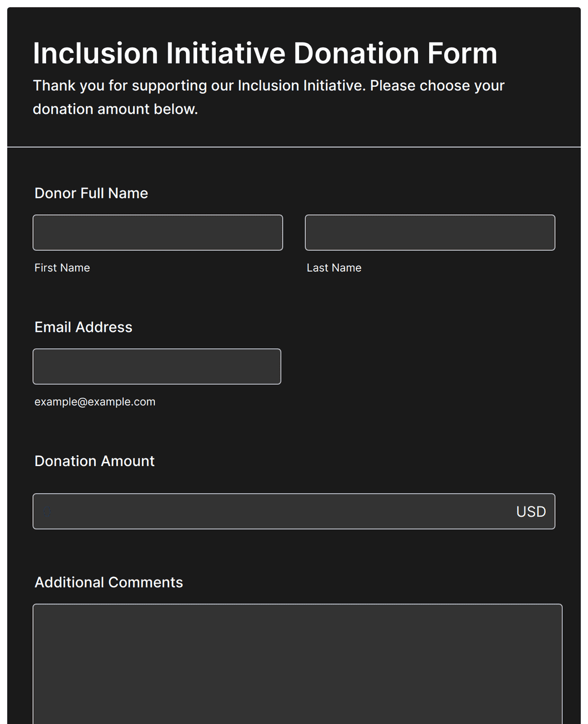Focus the Last Name text box

click(x=430, y=233)
